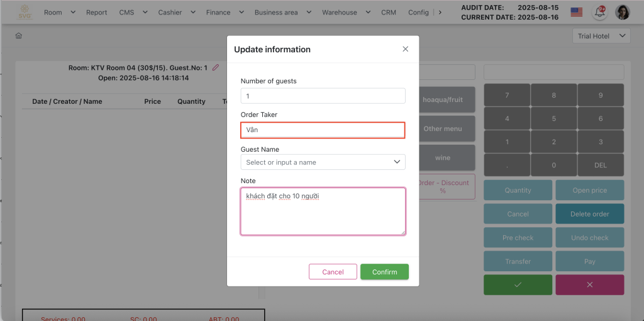Close the Update information dialog with X
644x321 pixels.
(x=405, y=49)
